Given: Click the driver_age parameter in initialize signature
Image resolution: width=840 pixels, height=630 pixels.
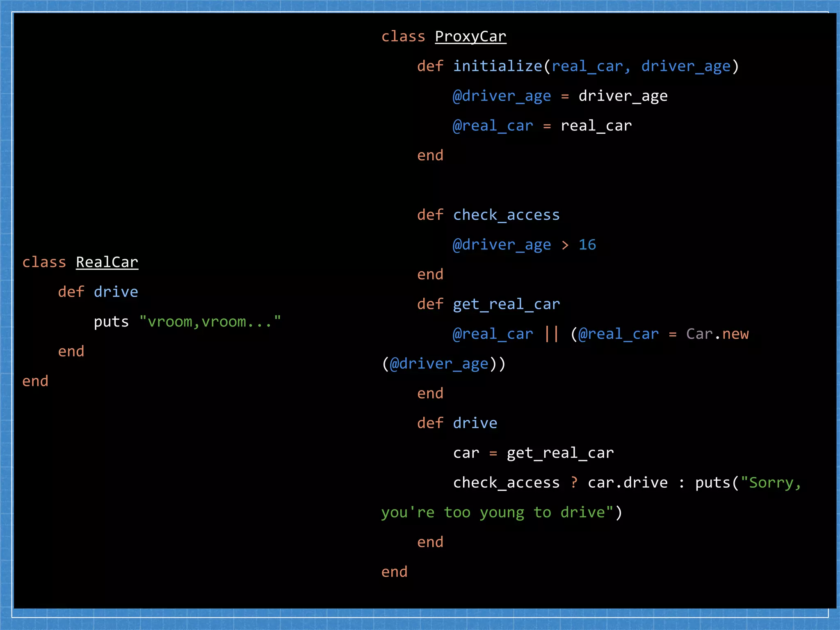Looking at the screenshot, I should tap(686, 66).
